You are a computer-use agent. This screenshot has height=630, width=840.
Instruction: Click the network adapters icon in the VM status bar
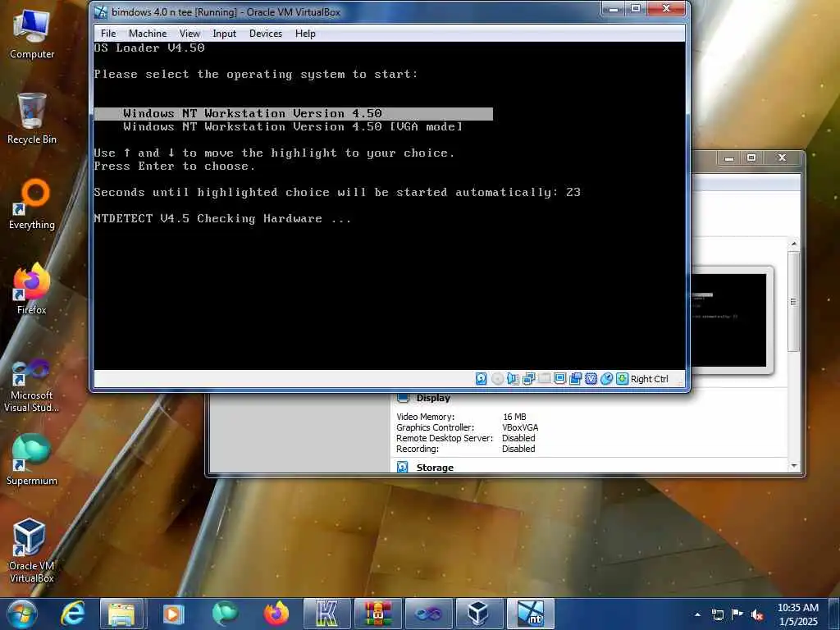pos(528,379)
